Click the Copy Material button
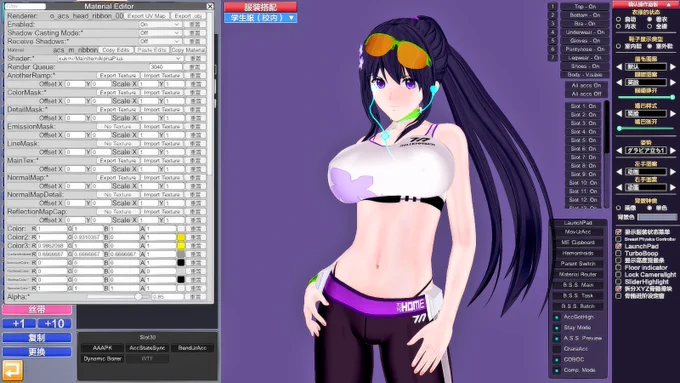This screenshot has height=383, width=680. (x=188, y=50)
